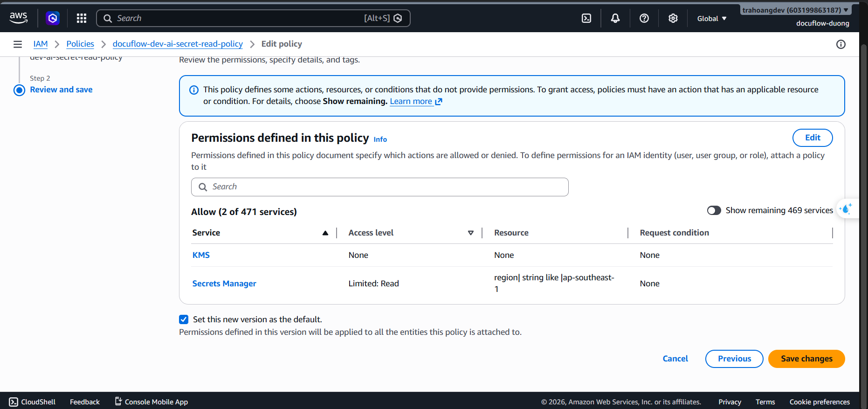The image size is (868, 409).
Task: Click the purple hexagon extension icon
Action: click(53, 18)
